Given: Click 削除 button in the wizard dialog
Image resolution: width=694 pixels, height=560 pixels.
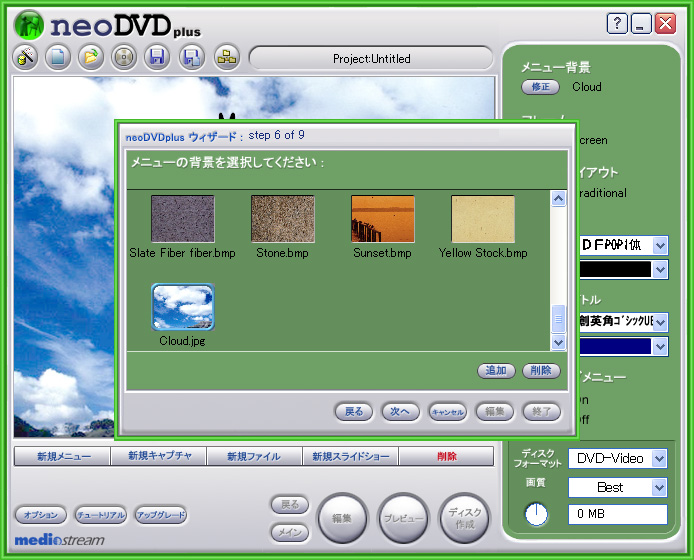Looking at the screenshot, I should 541,371.
